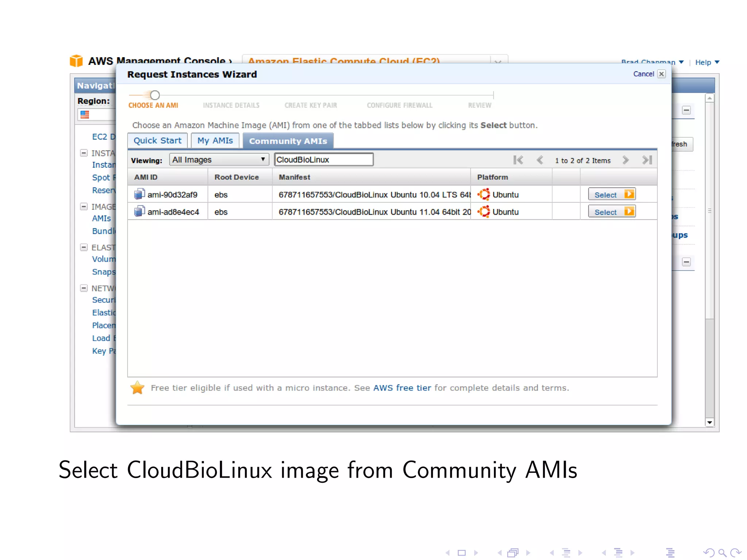Select the Community AMIs tab
Screen dimensions: 747x560
click(288, 141)
